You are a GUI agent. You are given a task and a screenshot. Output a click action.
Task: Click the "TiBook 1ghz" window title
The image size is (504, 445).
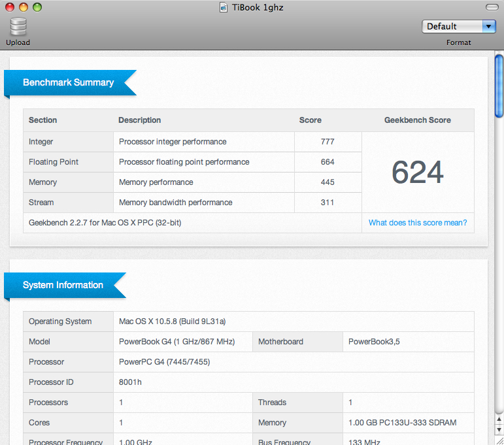pos(258,7)
